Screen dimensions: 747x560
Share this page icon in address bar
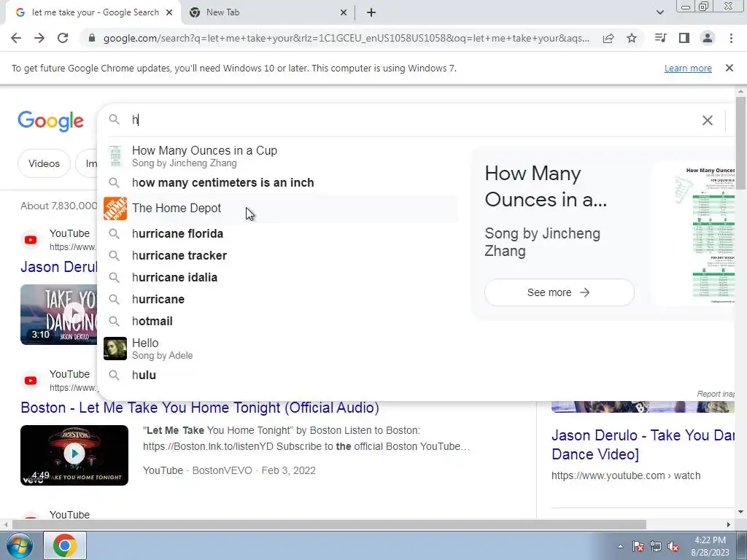608,38
